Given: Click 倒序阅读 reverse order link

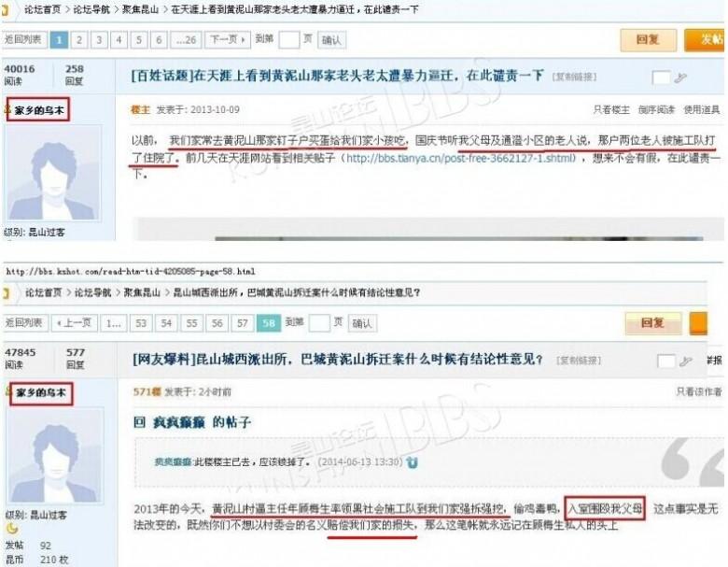Looking at the screenshot, I should [x=656, y=109].
